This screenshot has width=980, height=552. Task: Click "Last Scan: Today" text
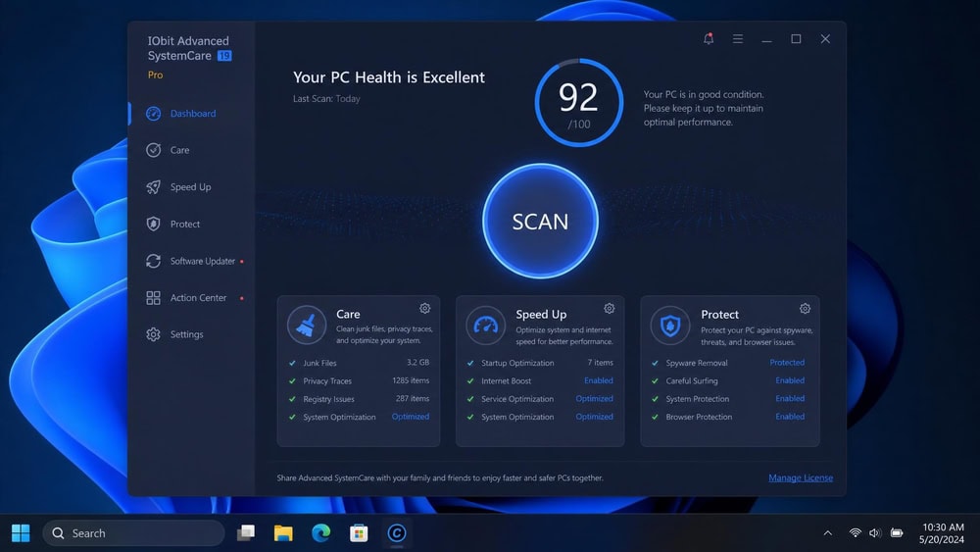(326, 99)
